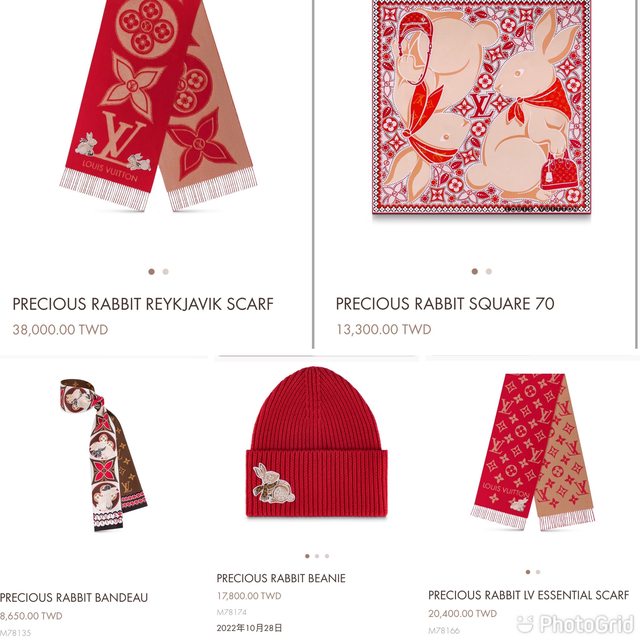
Task: Click the rabbit patch on the beanie
Action: click(x=273, y=482)
